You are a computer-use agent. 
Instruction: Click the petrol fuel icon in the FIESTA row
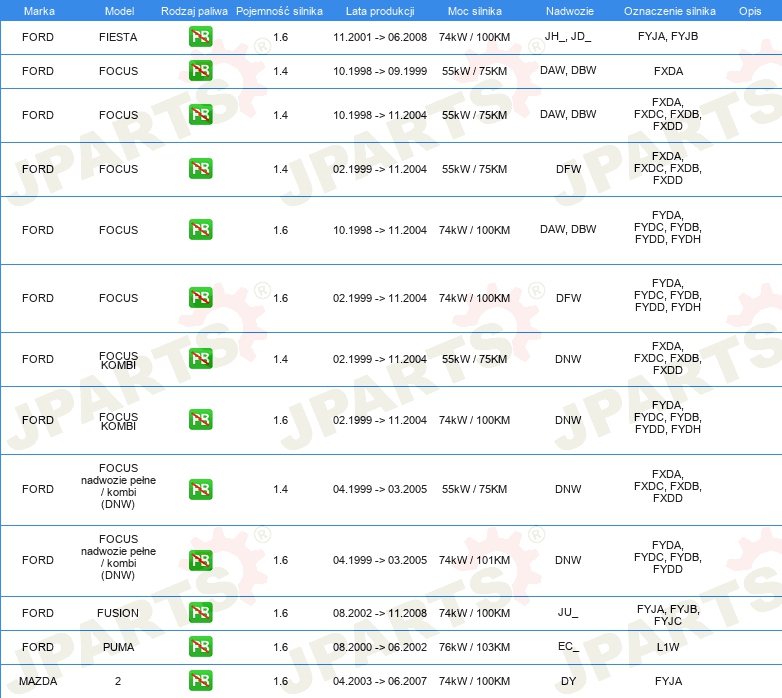point(200,37)
